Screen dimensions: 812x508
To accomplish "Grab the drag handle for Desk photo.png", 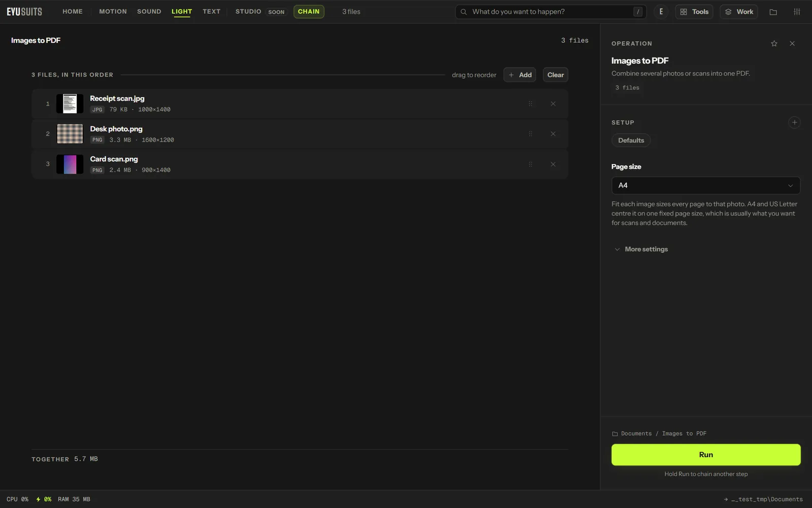I will (530, 134).
